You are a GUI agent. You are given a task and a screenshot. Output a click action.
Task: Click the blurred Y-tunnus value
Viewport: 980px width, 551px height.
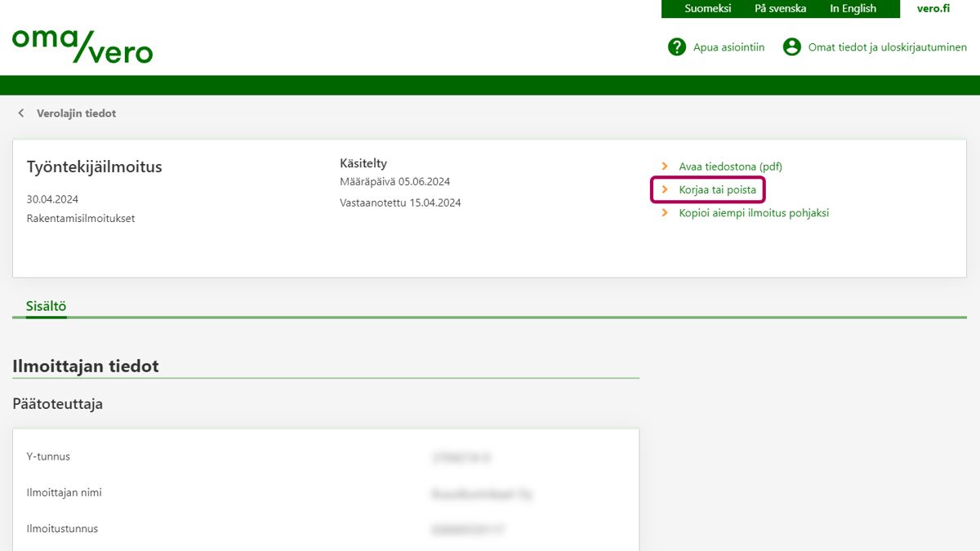click(462, 458)
